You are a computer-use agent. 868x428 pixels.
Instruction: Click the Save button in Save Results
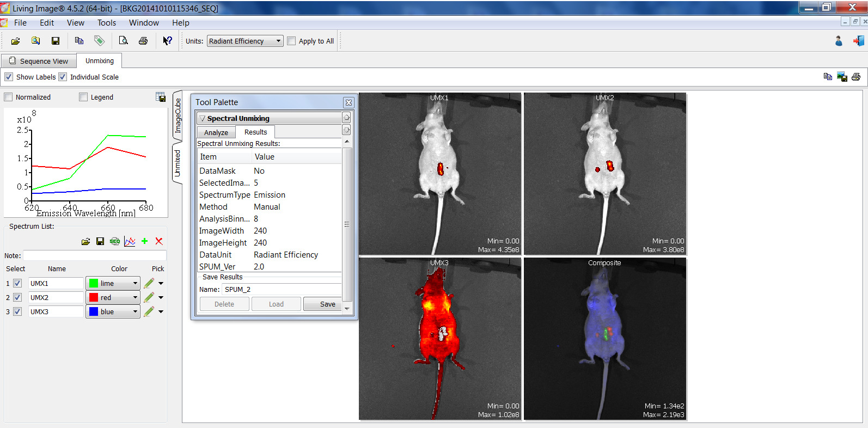(327, 304)
